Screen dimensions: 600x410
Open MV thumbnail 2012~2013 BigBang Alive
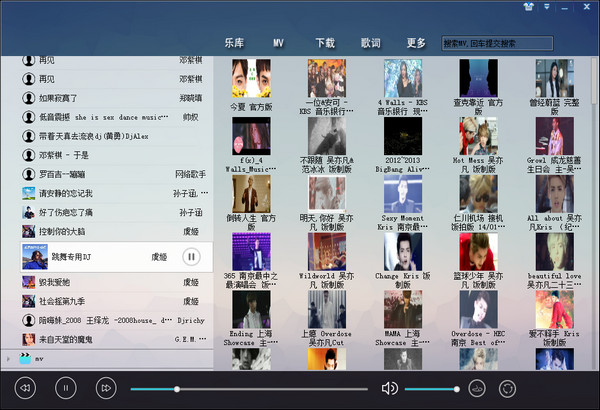point(403,136)
